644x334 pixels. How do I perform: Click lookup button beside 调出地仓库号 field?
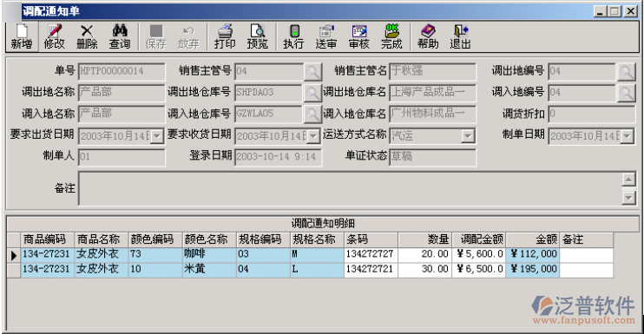pyautogui.click(x=312, y=93)
